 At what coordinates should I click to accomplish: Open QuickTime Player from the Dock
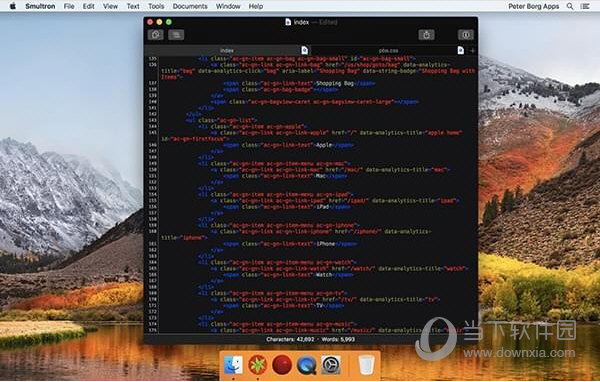tap(307, 365)
